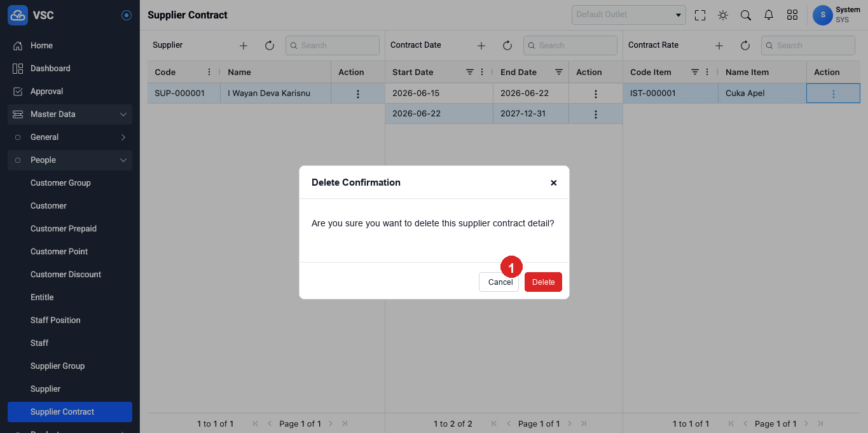Go to last page in Contract Date pagination
Viewport: 868px width, 433px height.
click(584, 423)
